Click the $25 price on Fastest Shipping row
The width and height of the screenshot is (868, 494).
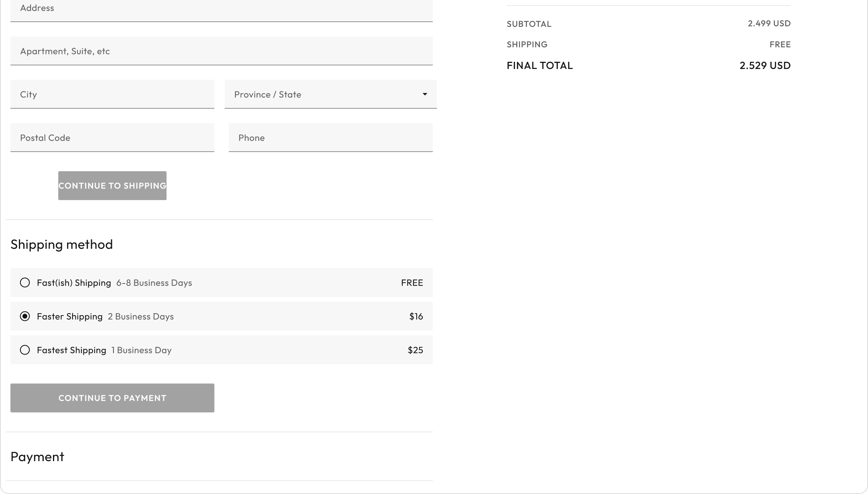[x=415, y=350]
